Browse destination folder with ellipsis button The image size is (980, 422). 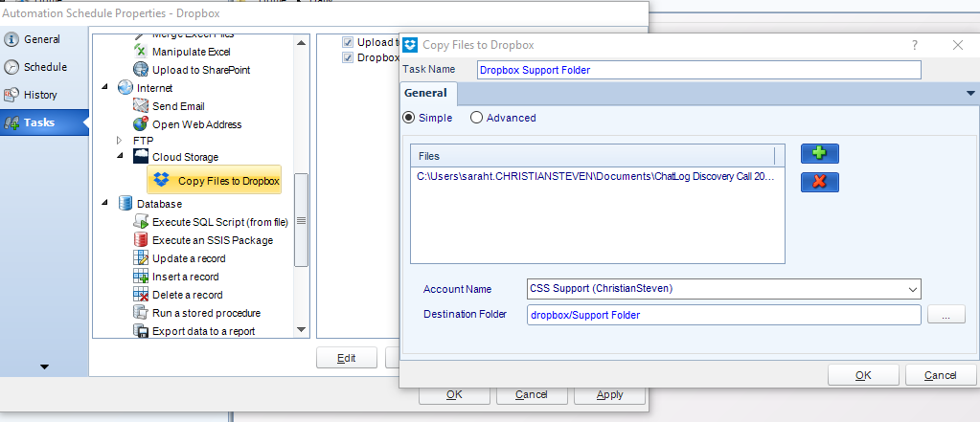click(946, 315)
